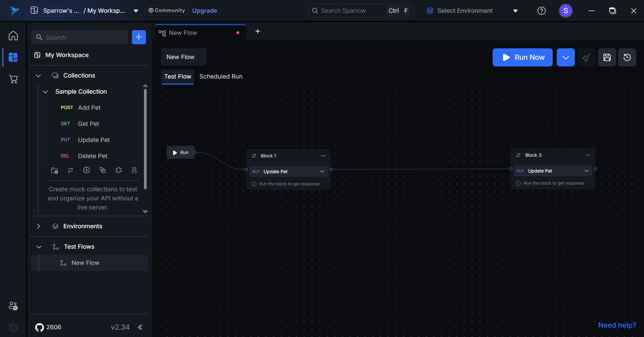Expand the Environments section

(39, 226)
